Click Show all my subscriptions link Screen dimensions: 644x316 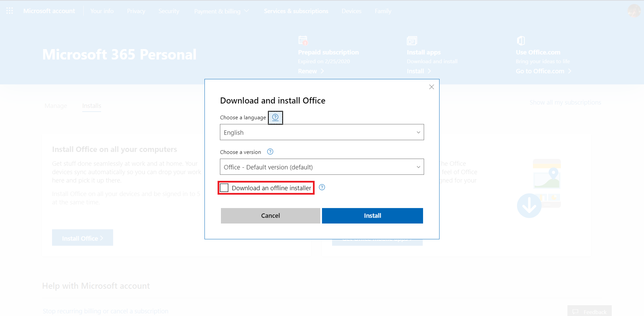coord(565,102)
